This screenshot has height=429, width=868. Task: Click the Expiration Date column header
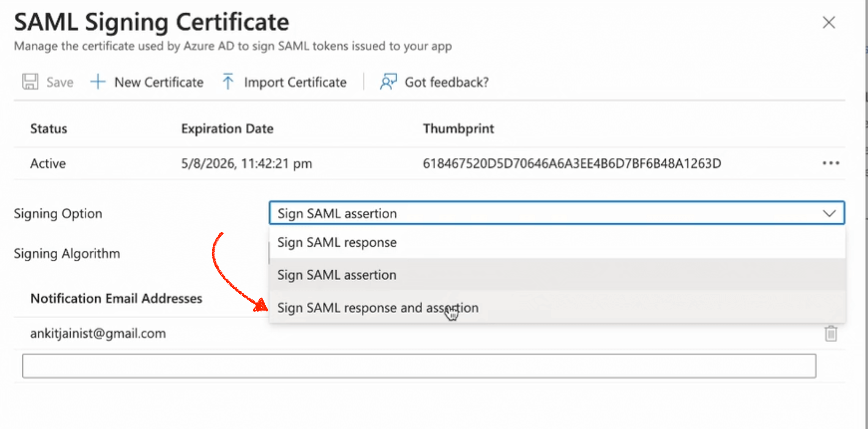pyautogui.click(x=227, y=128)
